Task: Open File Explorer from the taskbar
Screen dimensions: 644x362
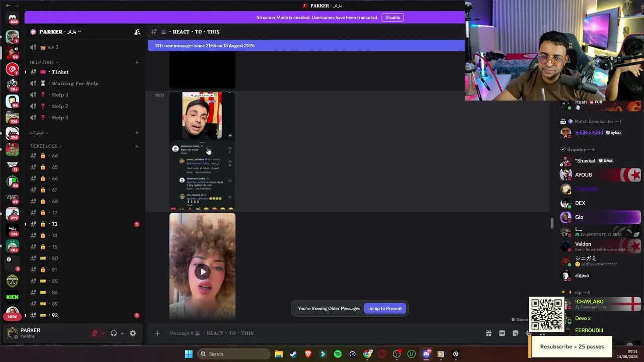Action: pos(279,354)
